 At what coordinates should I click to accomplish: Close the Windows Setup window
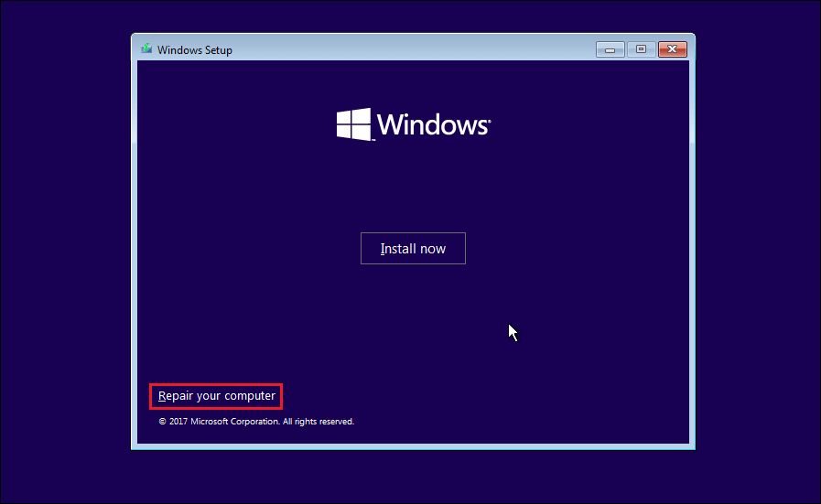pyautogui.click(x=673, y=49)
